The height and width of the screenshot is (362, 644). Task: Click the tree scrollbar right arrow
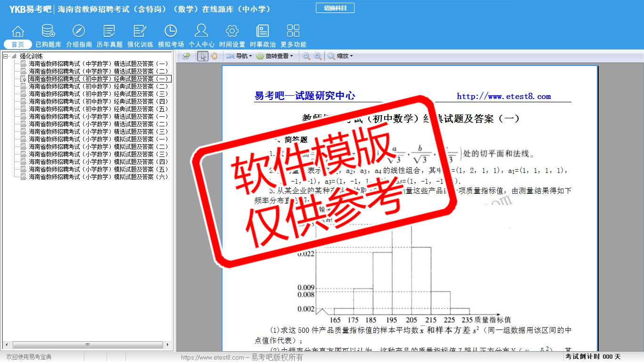coord(167,345)
